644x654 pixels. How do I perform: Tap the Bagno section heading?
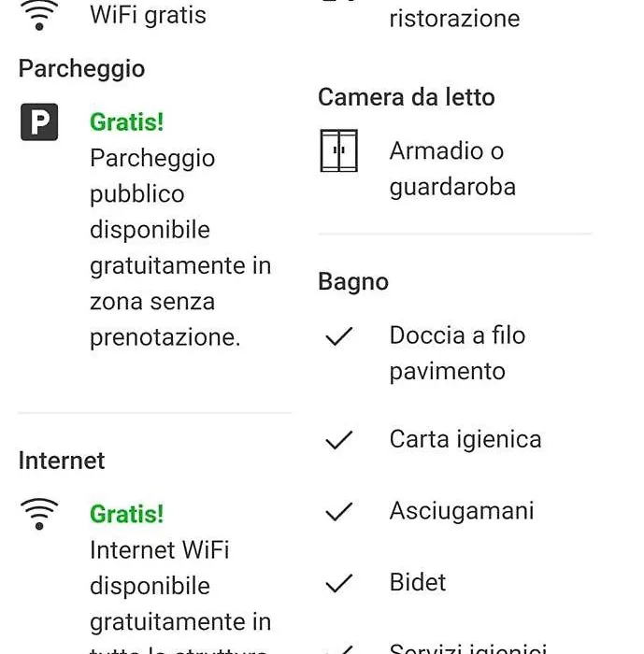coord(353,282)
